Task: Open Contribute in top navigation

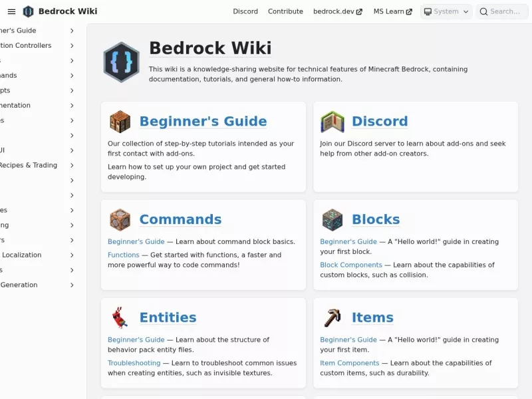Action: pos(285,11)
